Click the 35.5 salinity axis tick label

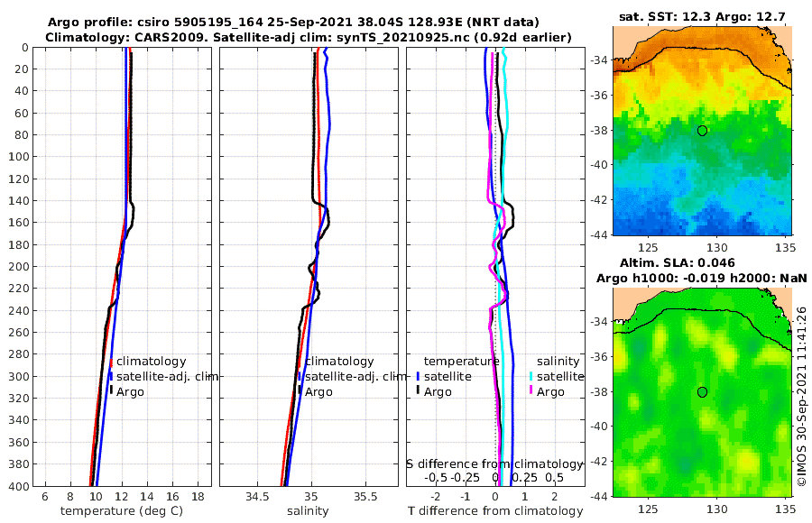(365, 497)
